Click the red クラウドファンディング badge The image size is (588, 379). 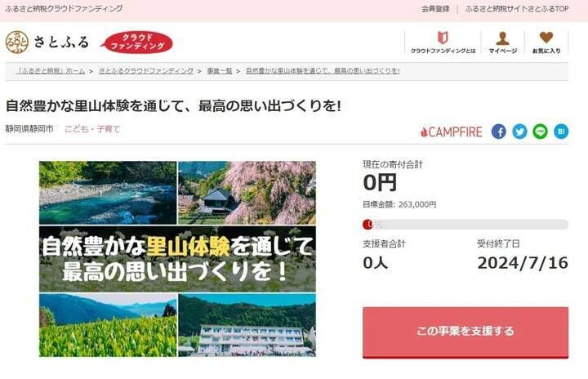(137, 42)
